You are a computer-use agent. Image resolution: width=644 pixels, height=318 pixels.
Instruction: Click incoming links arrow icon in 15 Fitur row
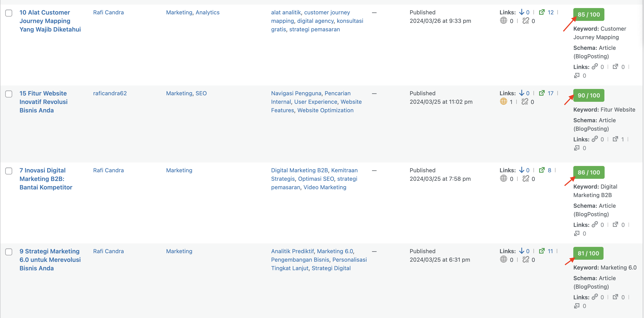(x=522, y=93)
